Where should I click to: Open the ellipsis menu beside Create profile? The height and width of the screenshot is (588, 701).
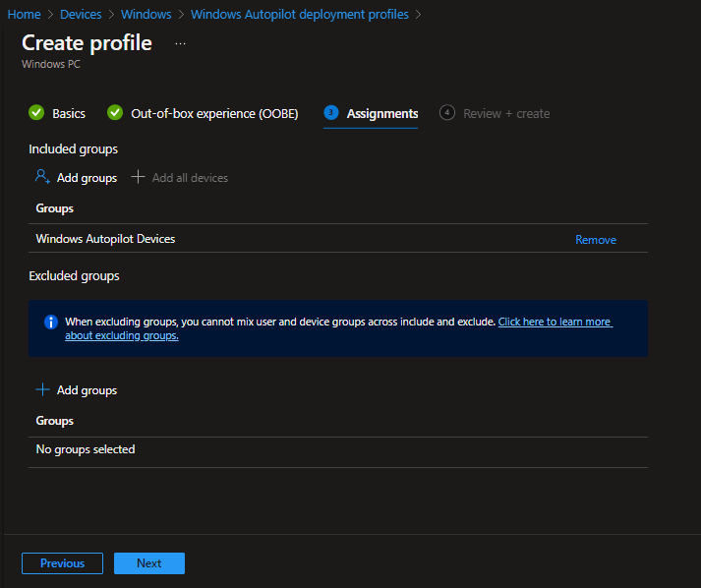(x=180, y=44)
